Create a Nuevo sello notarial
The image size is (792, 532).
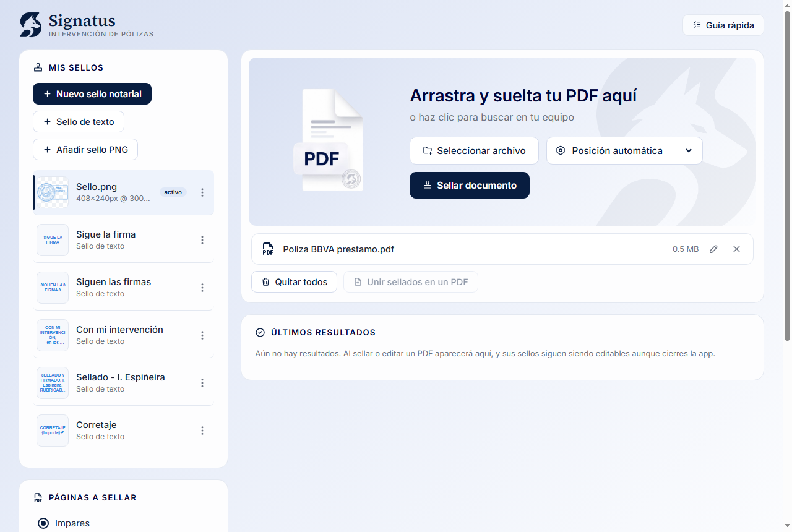[x=92, y=94]
